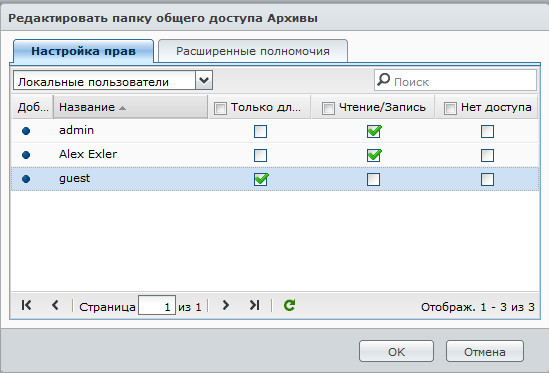Switch to Расширенные полномочия tab
The width and height of the screenshot is (549, 373).
pos(253,51)
